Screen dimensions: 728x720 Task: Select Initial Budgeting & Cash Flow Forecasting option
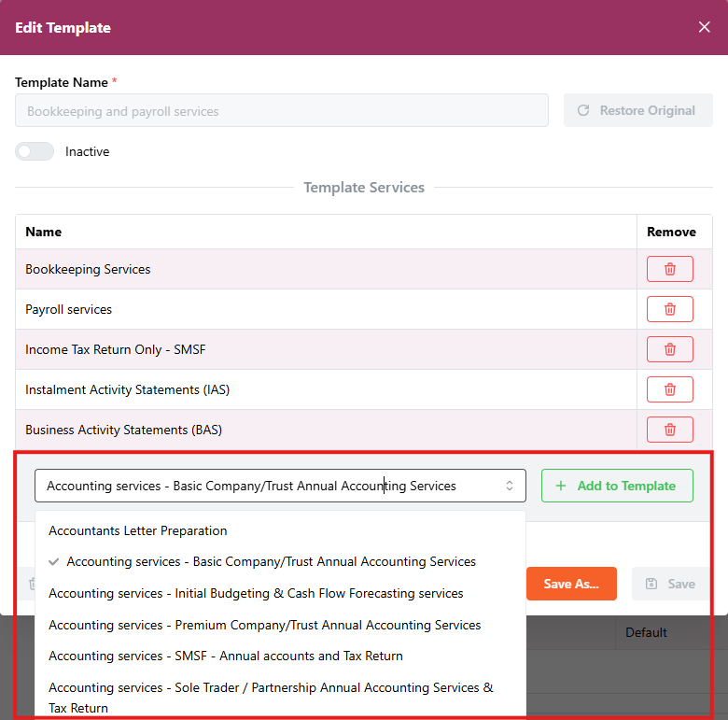click(256, 593)
